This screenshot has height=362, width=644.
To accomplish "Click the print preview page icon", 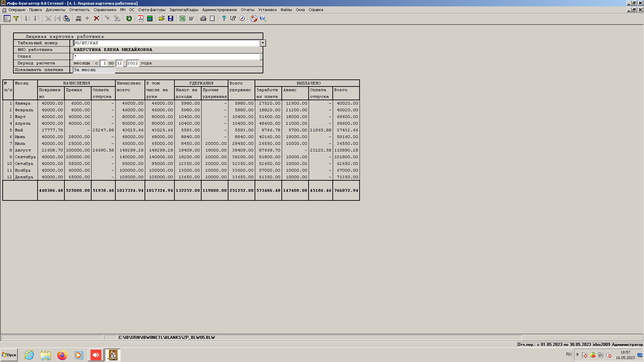I will click(212, 18).
